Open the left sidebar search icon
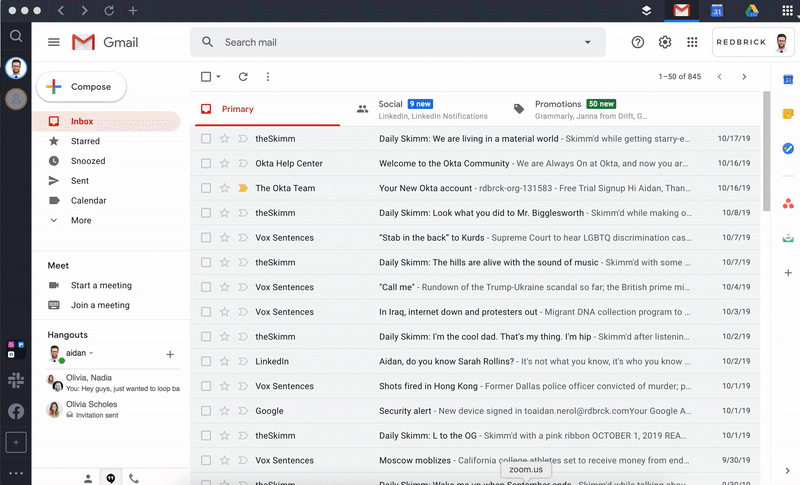The width and height of the screenshot is (800, 485). click(x=16, y=36)
